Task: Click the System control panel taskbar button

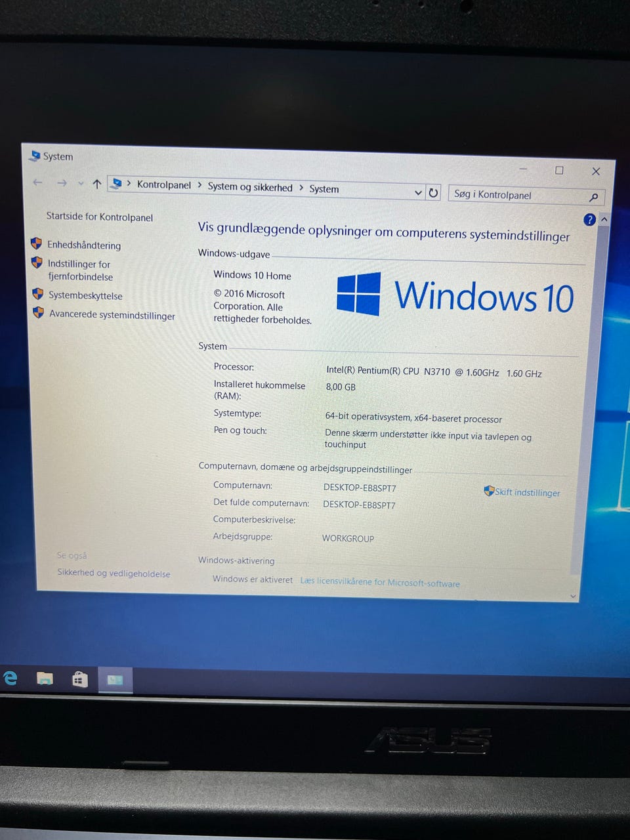Action: point(115,680)
